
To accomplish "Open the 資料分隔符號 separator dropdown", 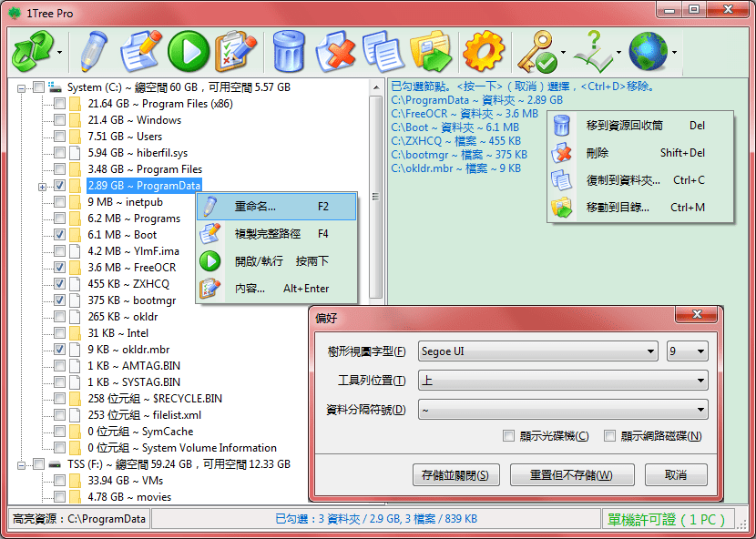I will [563, 410].
